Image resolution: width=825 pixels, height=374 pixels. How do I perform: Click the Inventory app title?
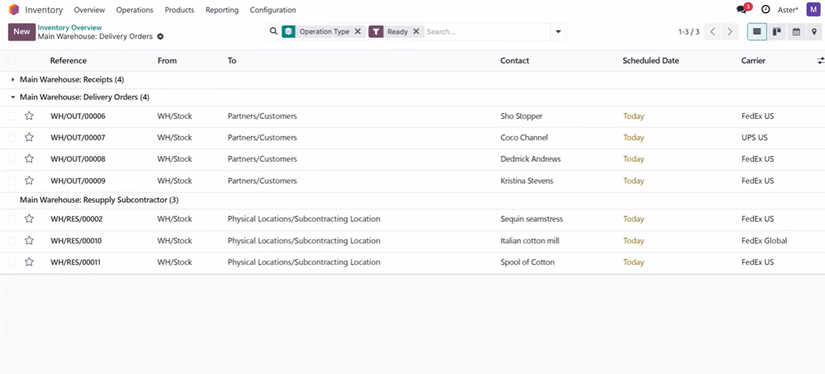point(44,10)
